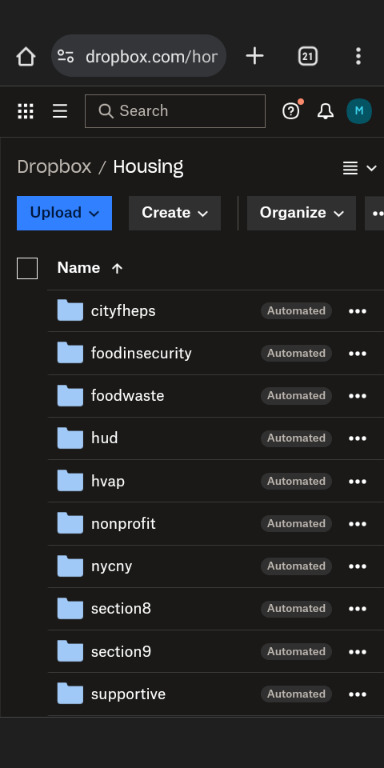The height and width of the screenshot is (768, 384).
Task: Tick the select all checkbox
Action: (27, 268)
